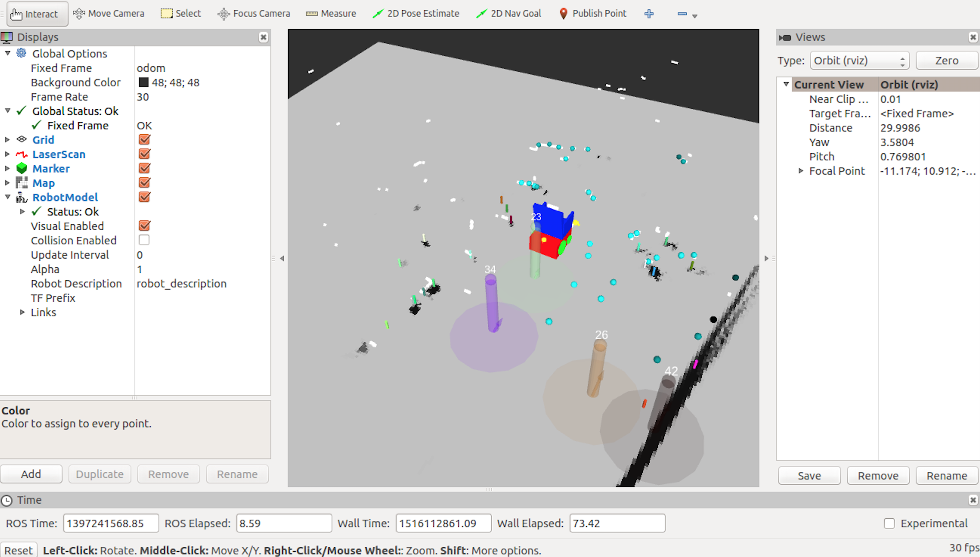Screen dimensions: 980x557
Task: Collapse the Global Status tree
Action: tap(7, 111)
